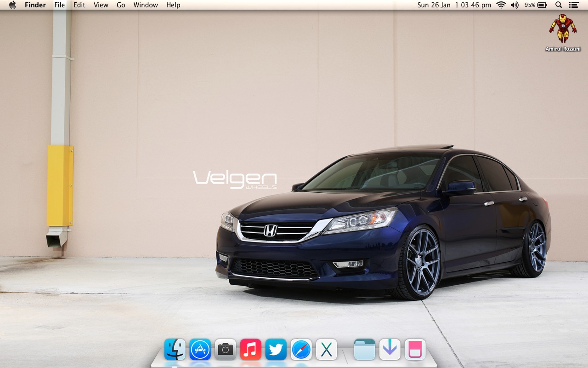
Task: Launch Safari compass icon in dock
Action: [301, 350]
